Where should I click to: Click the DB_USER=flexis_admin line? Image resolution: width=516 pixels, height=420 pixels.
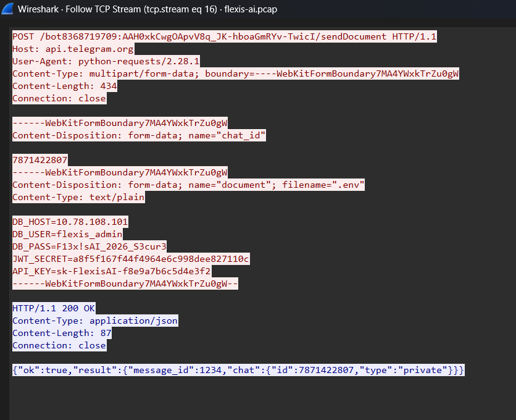tap(67, 234)
